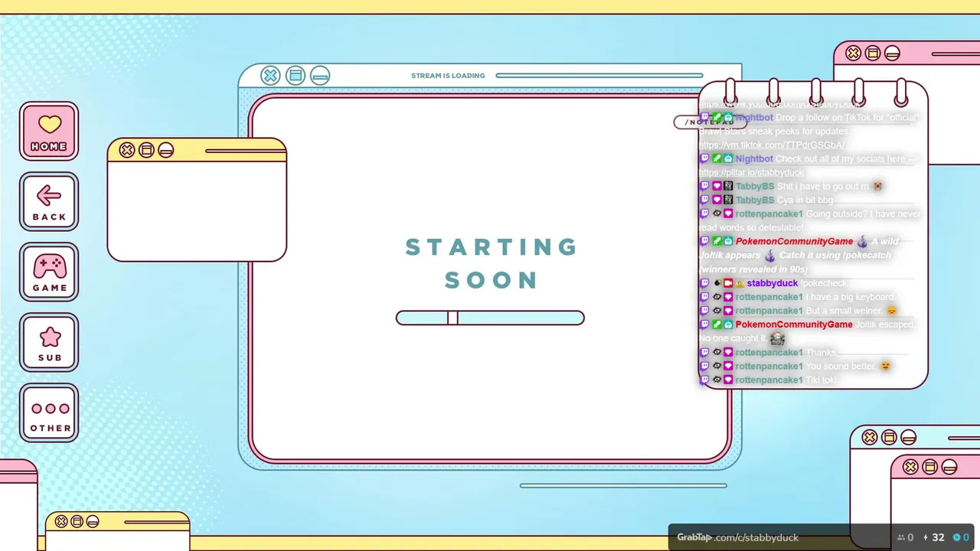The height and width of the screenshot is (551, 980).
Task: Click TabbyBS in the 'Cya in bit bbg' message
Action: (x=755, y=201)
